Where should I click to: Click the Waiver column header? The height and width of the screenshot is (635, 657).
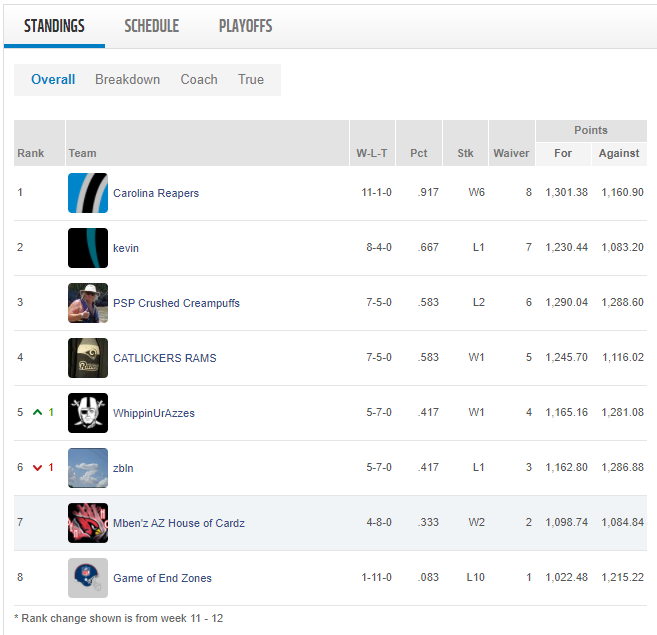[511, 153]
